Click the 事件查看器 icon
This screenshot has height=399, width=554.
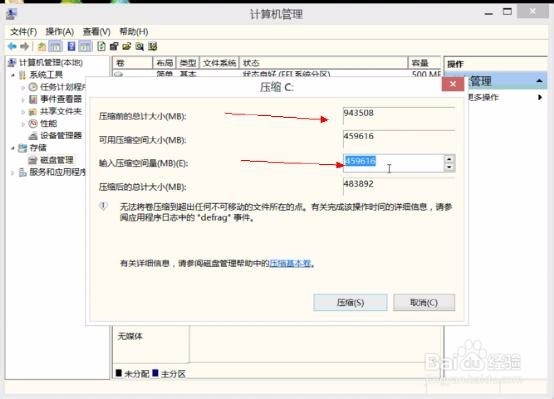[33, 99]
